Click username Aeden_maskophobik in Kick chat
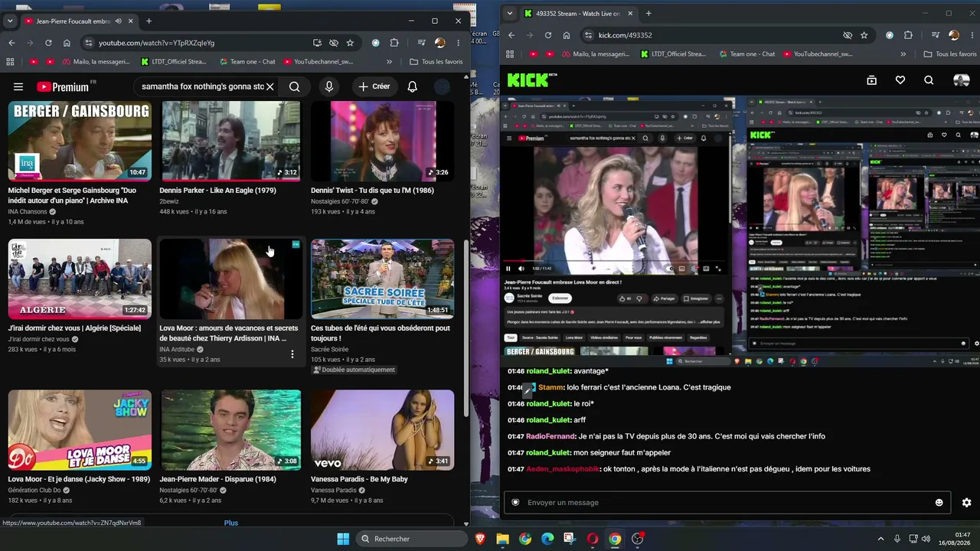The image size is (980, 551). pos(563,469)
